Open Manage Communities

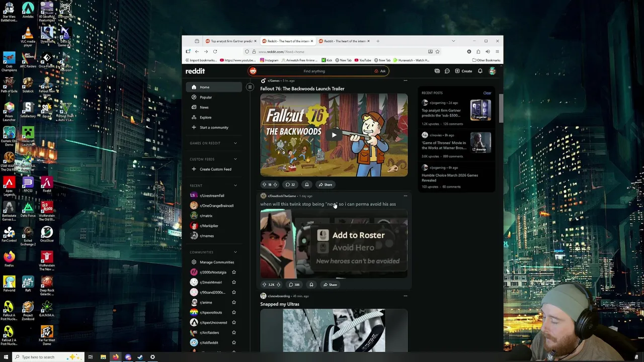tap(214, 262)
